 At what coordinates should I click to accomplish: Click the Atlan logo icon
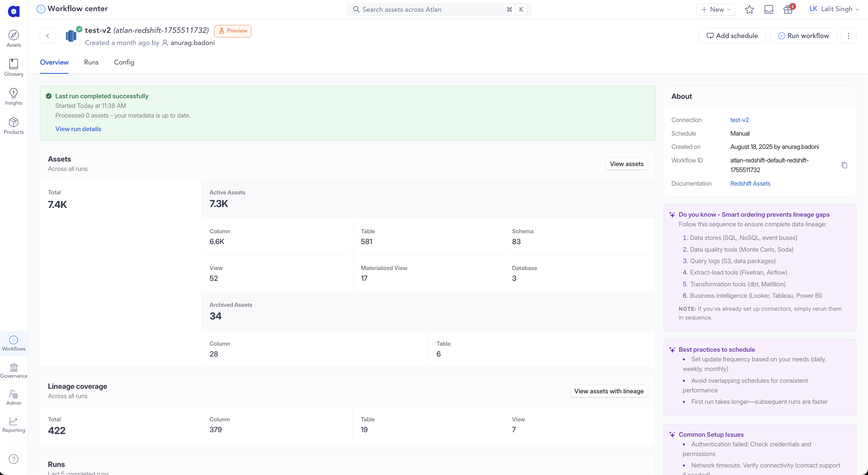(14, 11)
